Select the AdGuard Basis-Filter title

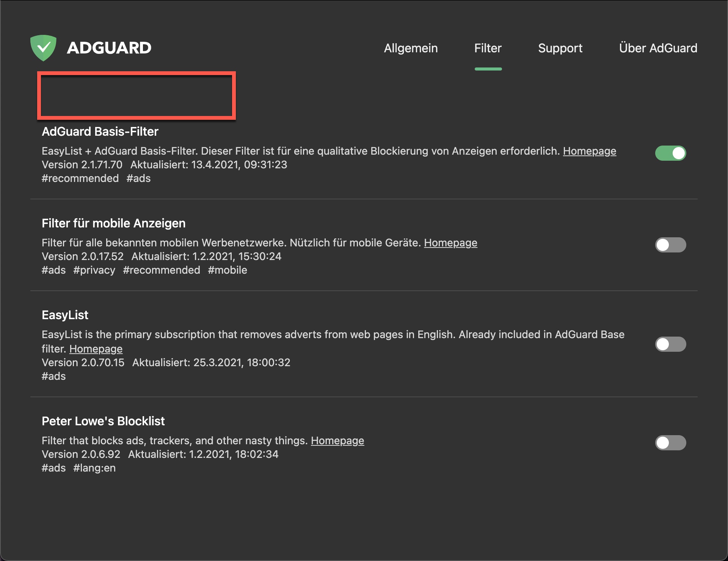[100, 132]
